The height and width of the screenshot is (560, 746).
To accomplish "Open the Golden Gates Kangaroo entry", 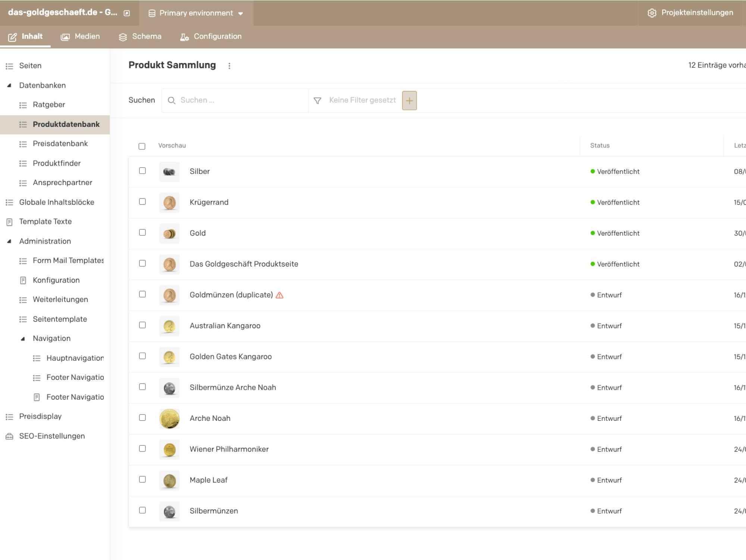I will (231, 357).
